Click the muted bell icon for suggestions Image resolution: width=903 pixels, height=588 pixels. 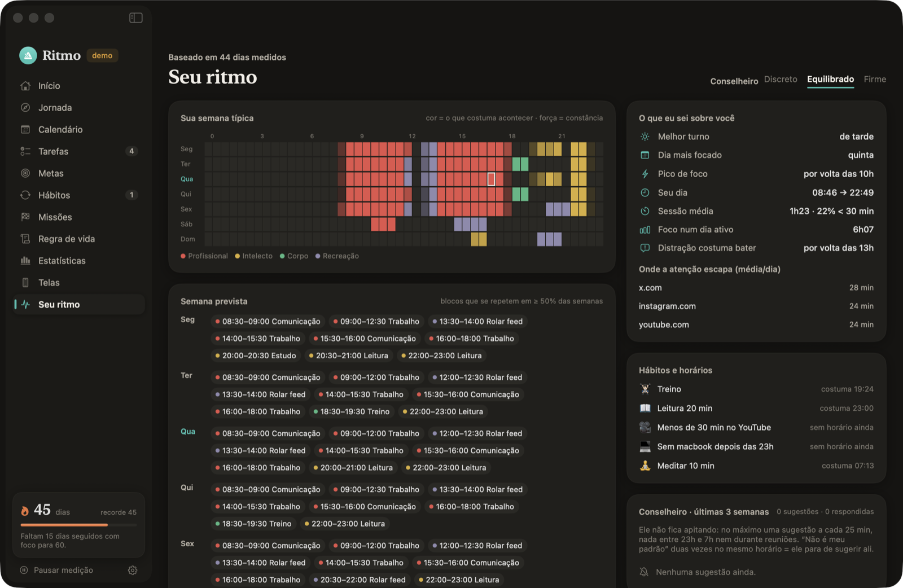point(644,572)
